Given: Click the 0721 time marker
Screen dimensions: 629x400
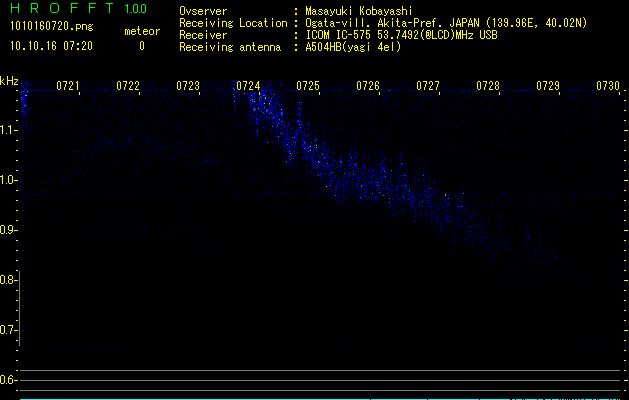Looking at the screenshot, I should pyautogui.click(x=67, y=85).
